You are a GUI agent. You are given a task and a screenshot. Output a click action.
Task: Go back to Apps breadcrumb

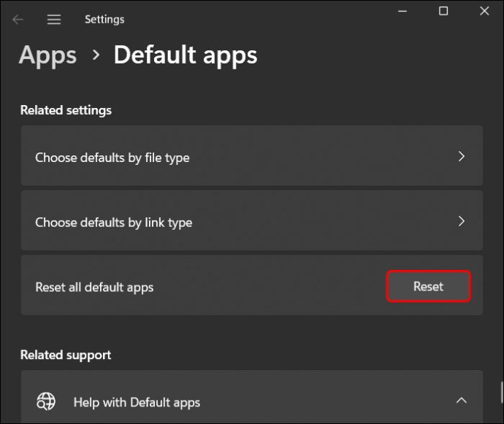pos(47,55)
